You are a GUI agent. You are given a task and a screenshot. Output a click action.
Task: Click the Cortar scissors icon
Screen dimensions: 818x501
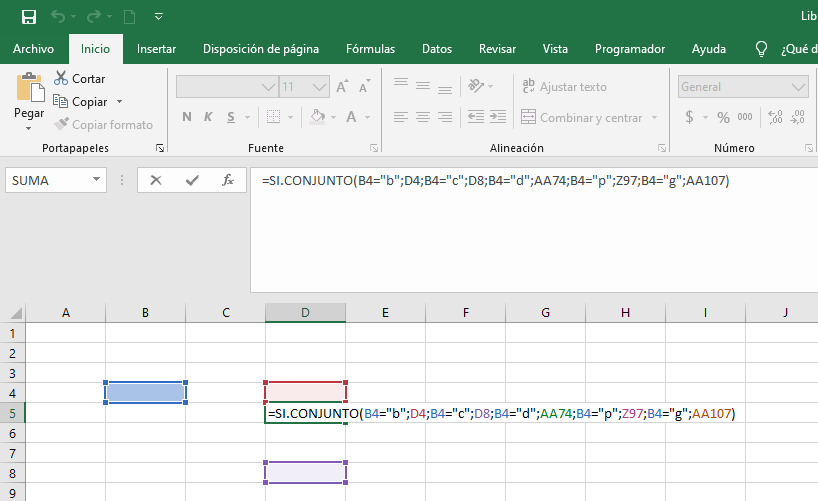coord(61,78)
